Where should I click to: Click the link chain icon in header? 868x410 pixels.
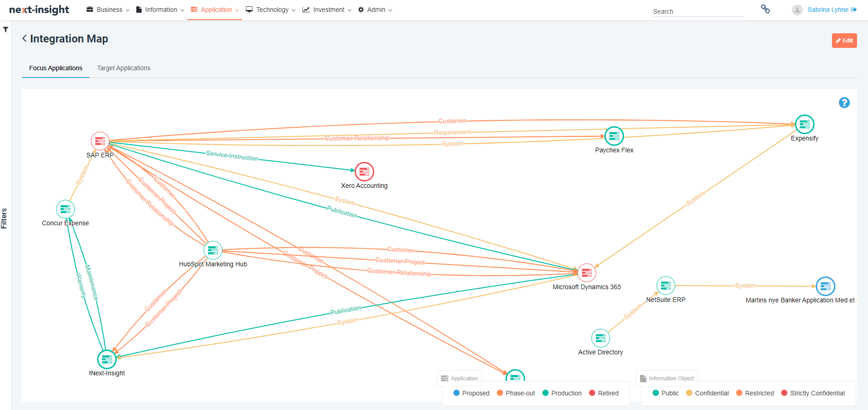tap(765, 9)
